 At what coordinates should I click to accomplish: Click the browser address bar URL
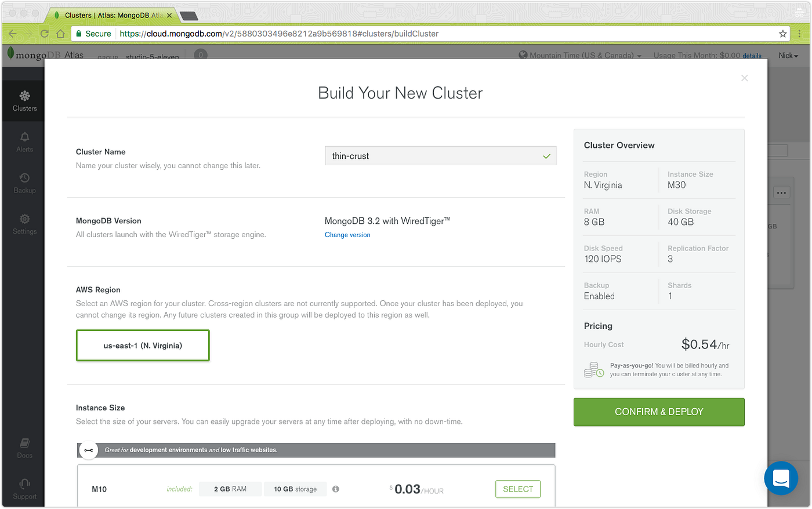pyautogui.click(x=279, y=34)
